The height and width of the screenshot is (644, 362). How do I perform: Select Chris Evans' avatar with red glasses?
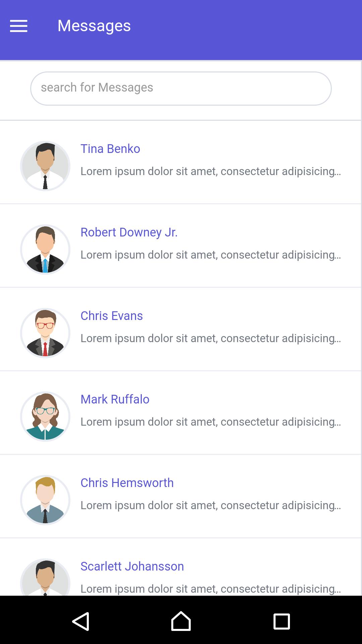(45, 333)
